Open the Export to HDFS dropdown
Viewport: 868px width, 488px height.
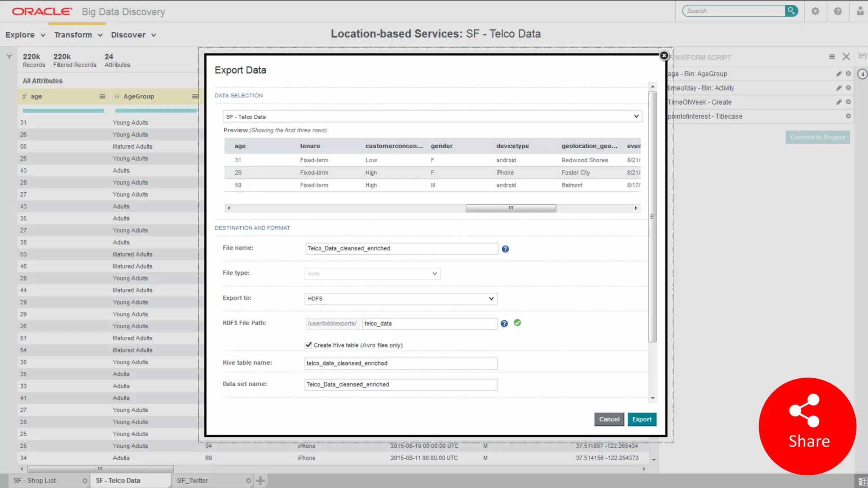[x=401, y=299]
